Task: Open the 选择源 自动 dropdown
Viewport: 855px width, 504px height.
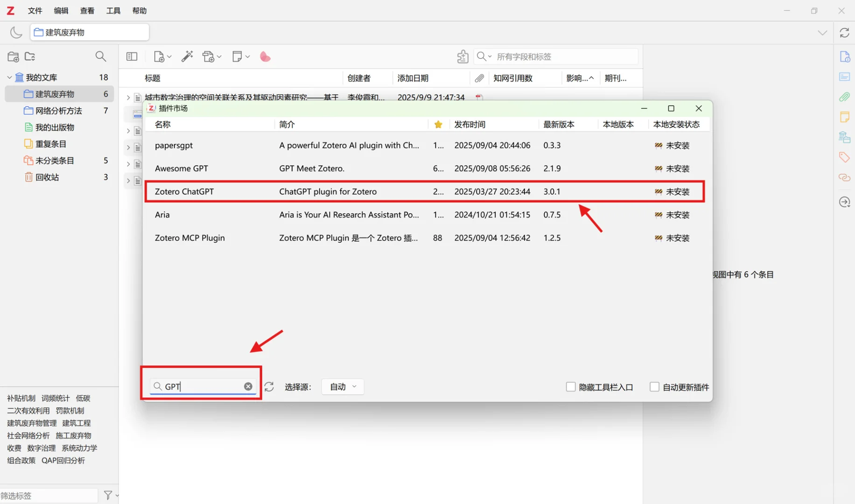Action: tap(343, 387)
